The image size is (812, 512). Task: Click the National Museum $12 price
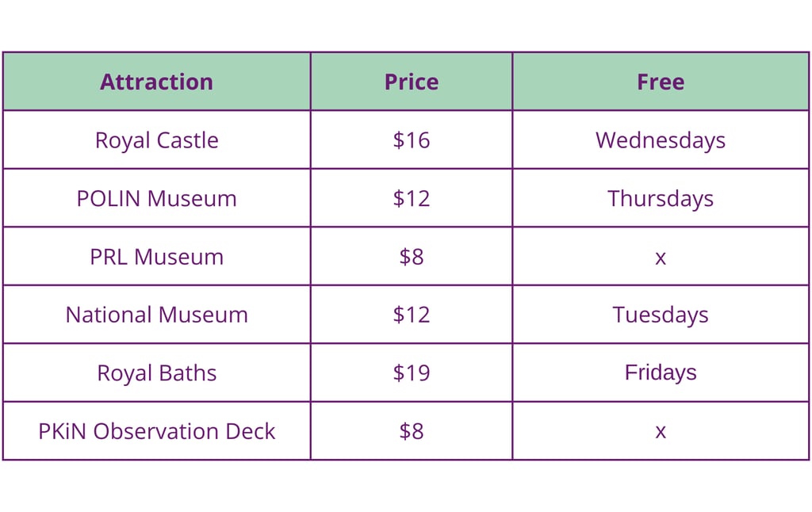pos(411,315)
